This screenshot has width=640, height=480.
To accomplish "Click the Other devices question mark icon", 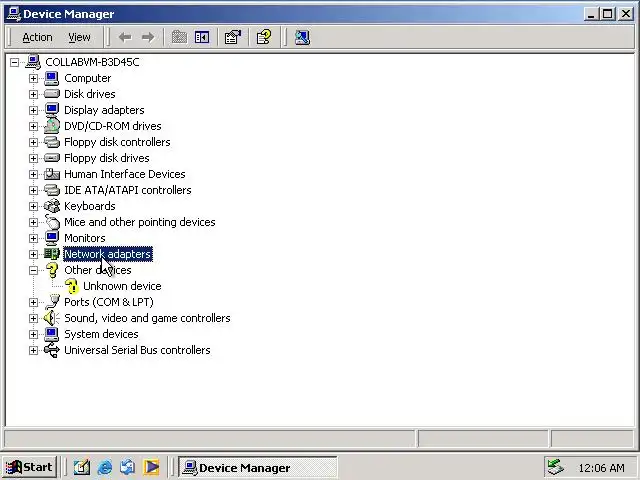I will [52, 270].
